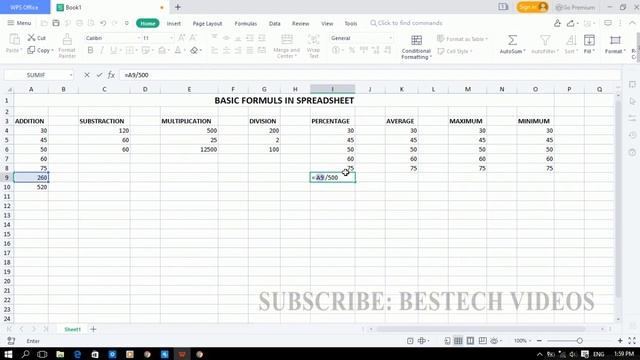640x360 pixels.
Task: Click the reading layout eye icon
Action: (494, 341)
